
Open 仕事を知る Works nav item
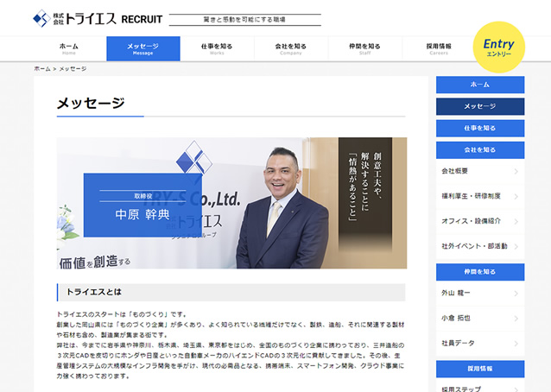coord(217,49)
